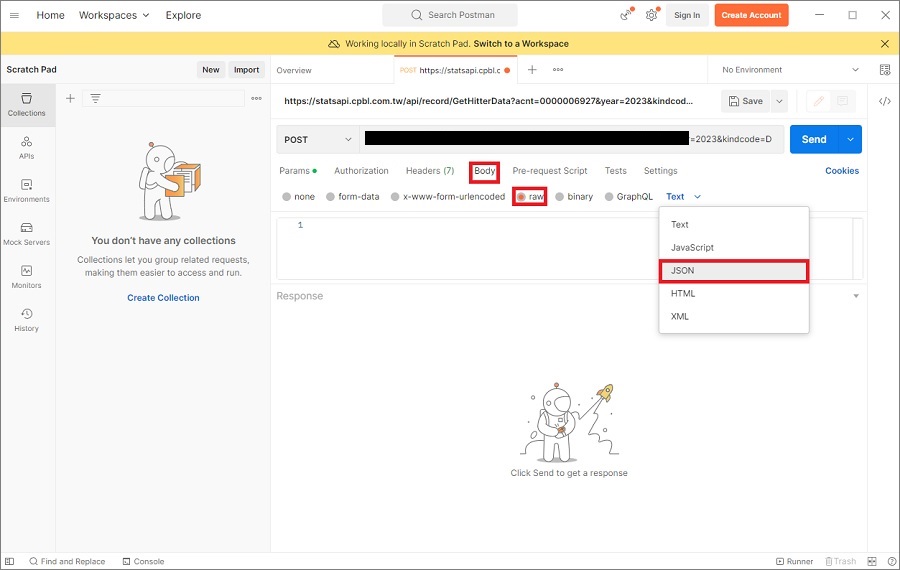Open the Collections sidebar panel

coord(27,104)
